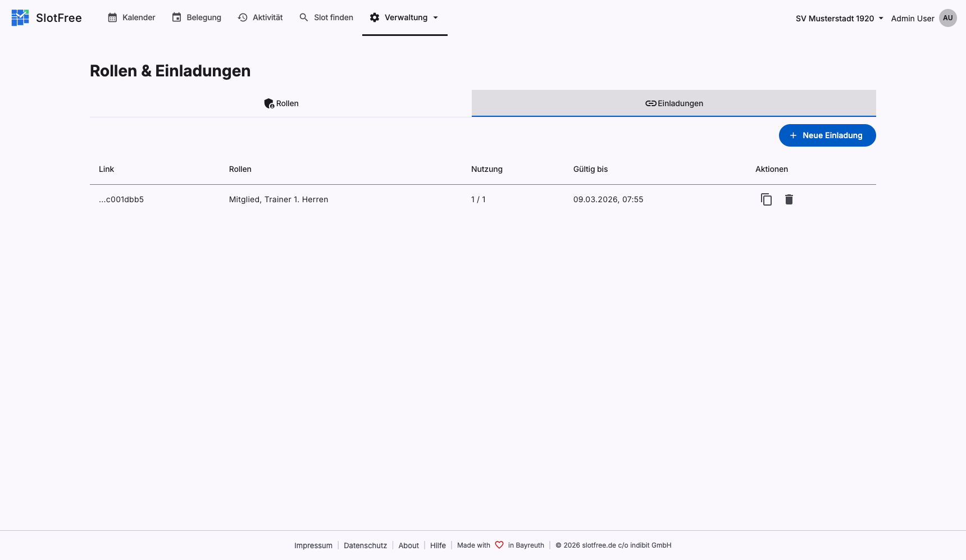
Task: Open Kalender from the navigation bar
Action: [131, 17]
